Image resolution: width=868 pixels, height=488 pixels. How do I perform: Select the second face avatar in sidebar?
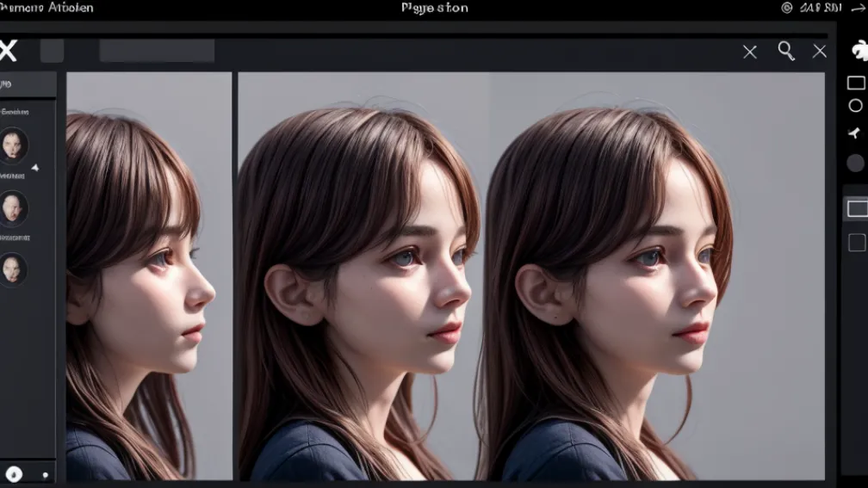pos(14,207)
